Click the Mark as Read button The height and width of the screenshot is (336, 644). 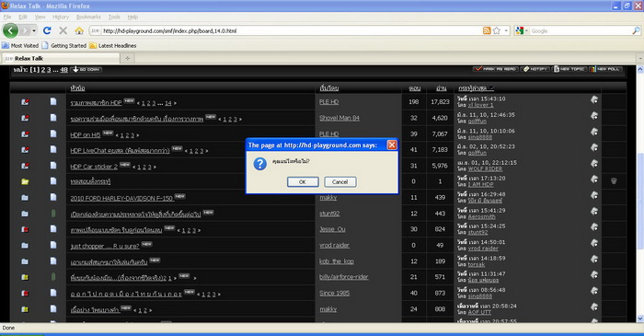[x=495, y=69]
